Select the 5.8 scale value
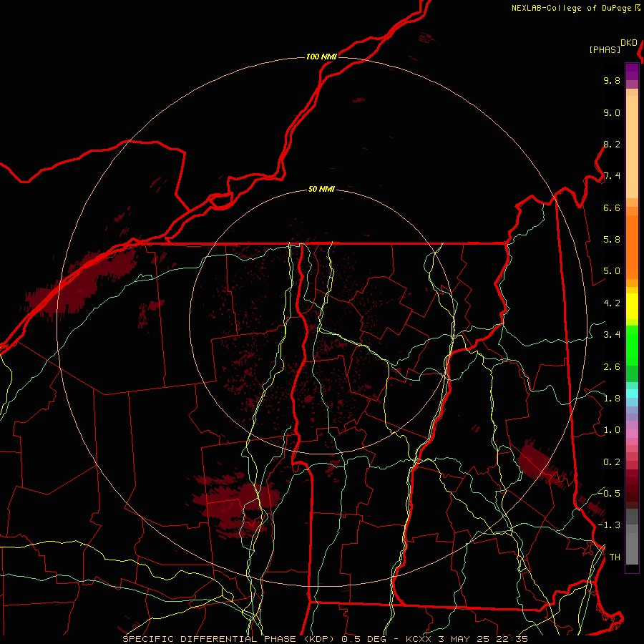 [x=612, y=240]
